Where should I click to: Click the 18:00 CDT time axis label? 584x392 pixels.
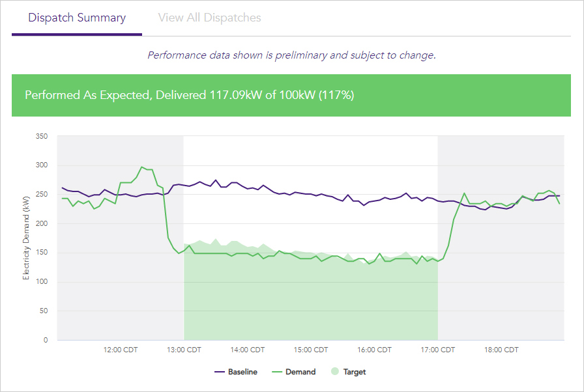[x=501, y=350]
